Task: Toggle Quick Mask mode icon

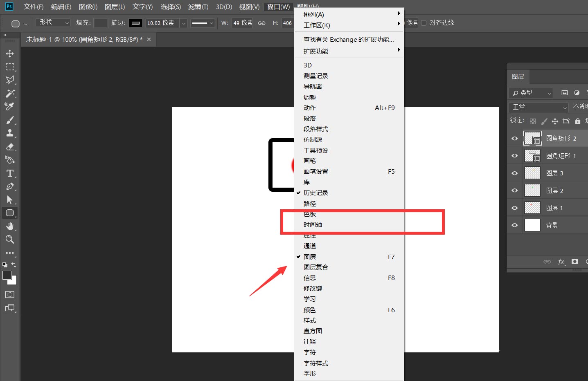Action: [x=10, y=294]
